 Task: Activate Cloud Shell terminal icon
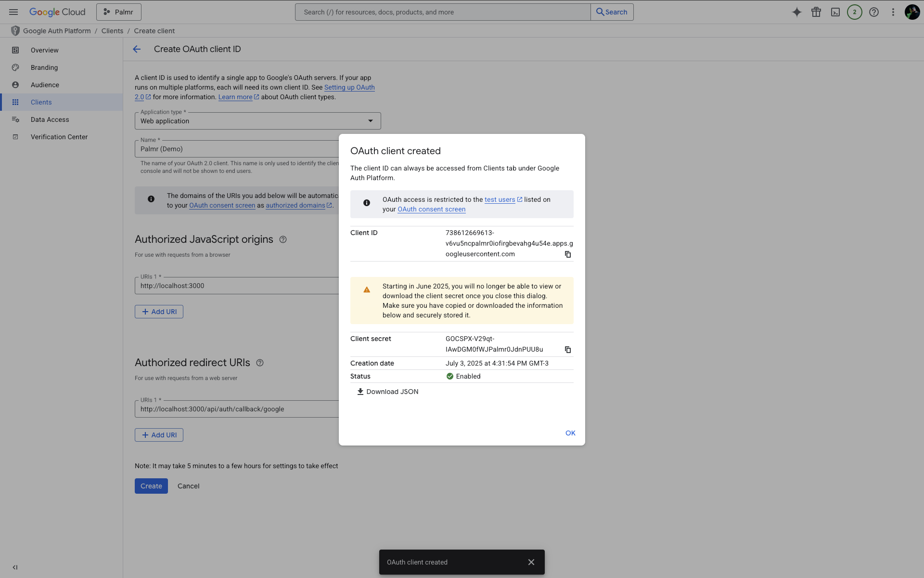pyautogui.click(x=835, y=12)
